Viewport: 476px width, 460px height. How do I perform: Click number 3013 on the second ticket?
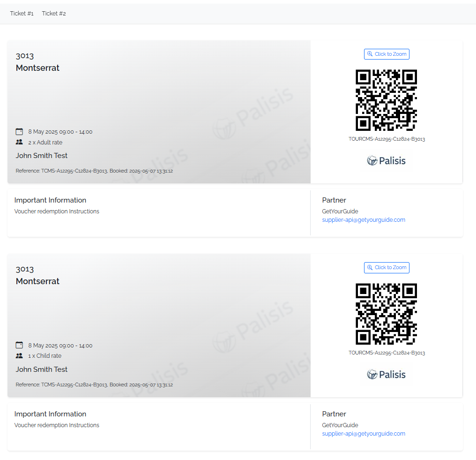pyautogui.click(x=24, y=269)
